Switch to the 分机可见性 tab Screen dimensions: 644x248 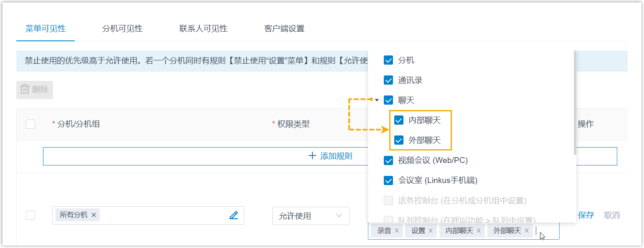(x=122, y=29)
